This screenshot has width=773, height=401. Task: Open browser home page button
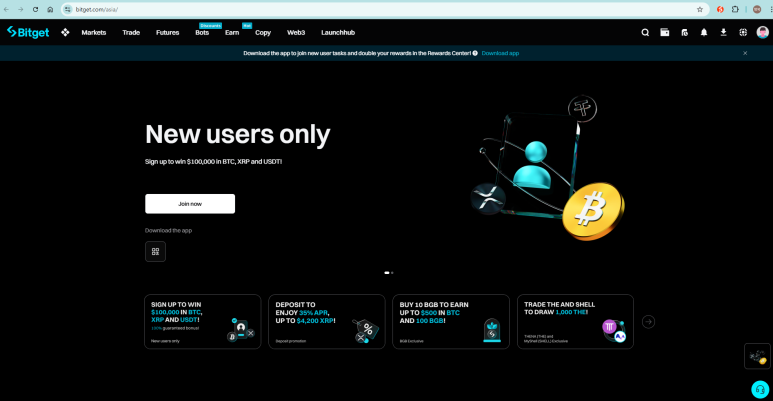pyautogui.click(x=50, y=9)
